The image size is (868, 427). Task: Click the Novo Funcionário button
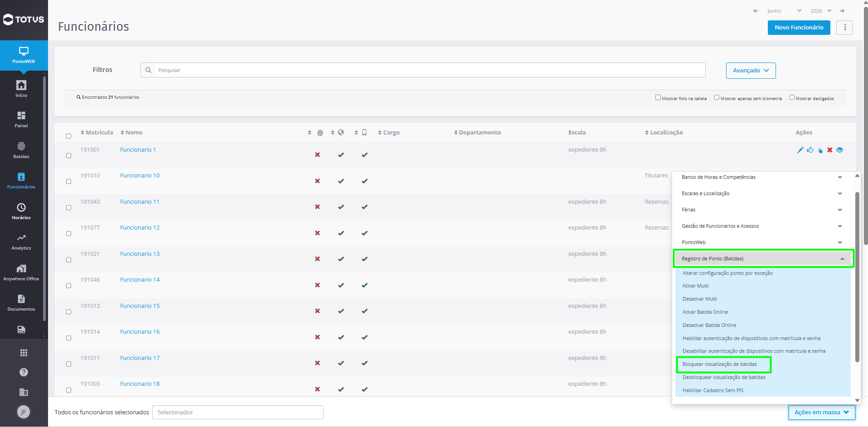pos(799,28)
